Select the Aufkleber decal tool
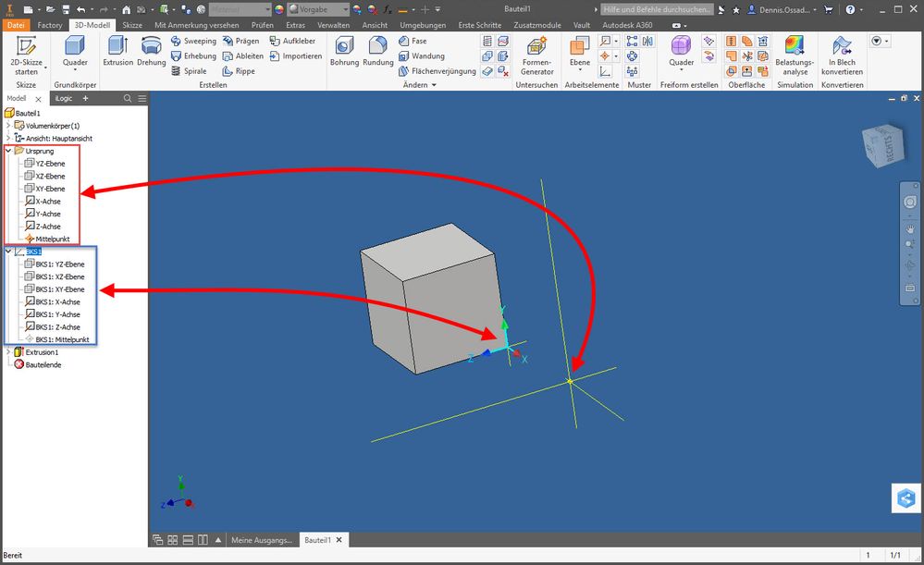The image size is (924, 565). coord(292,41)
